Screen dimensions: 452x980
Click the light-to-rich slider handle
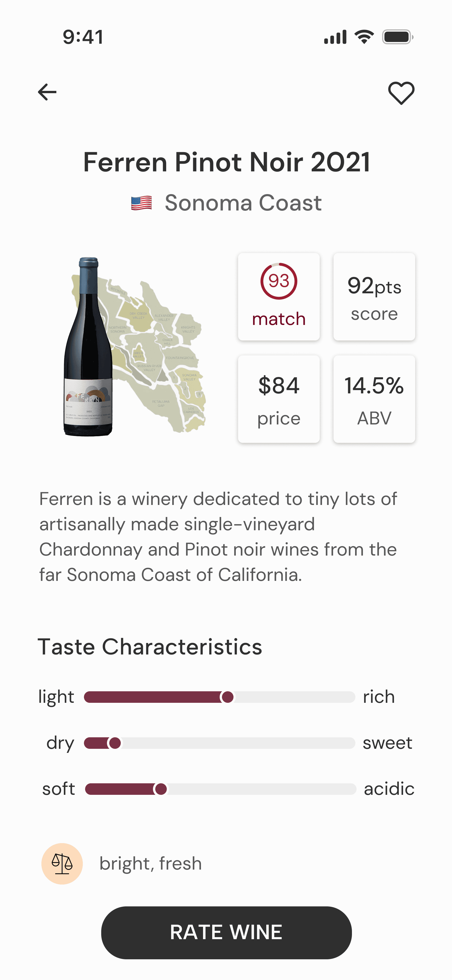tap(227, 697)
